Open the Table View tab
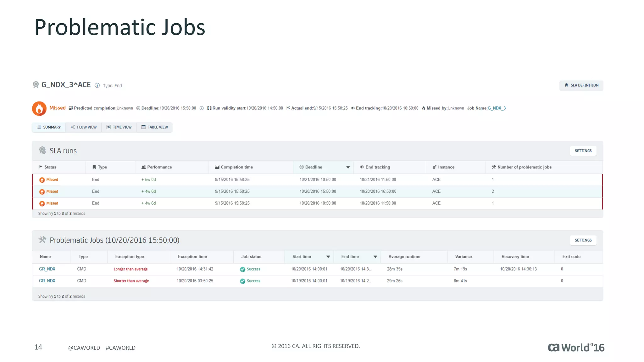The height and width of the screenshot is (362, 644). (x=155, y=127)
